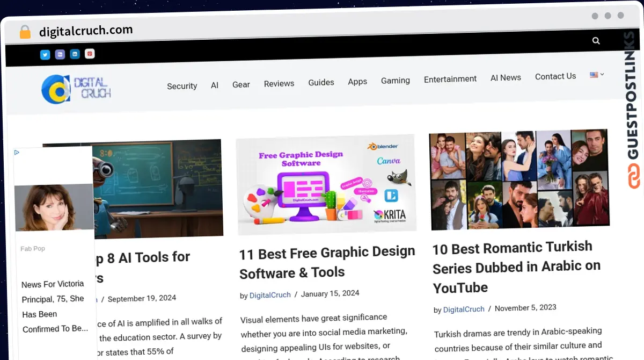Open the 11 Best Free Graphic Design article

point(327,262)
